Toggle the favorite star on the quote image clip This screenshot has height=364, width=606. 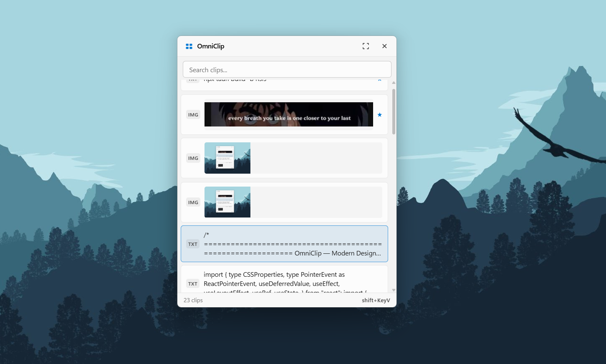(x=379, y=115)
